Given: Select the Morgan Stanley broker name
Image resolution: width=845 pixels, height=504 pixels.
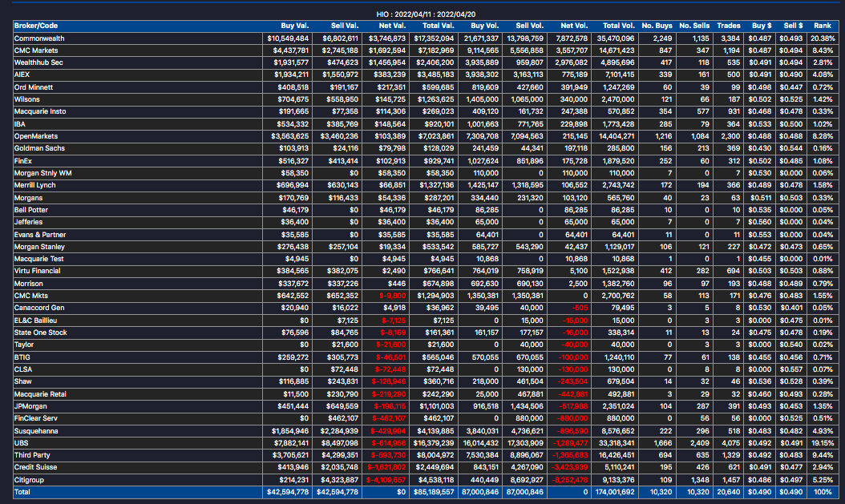Looking at the screenshot, I should click(x=39, y=247).
